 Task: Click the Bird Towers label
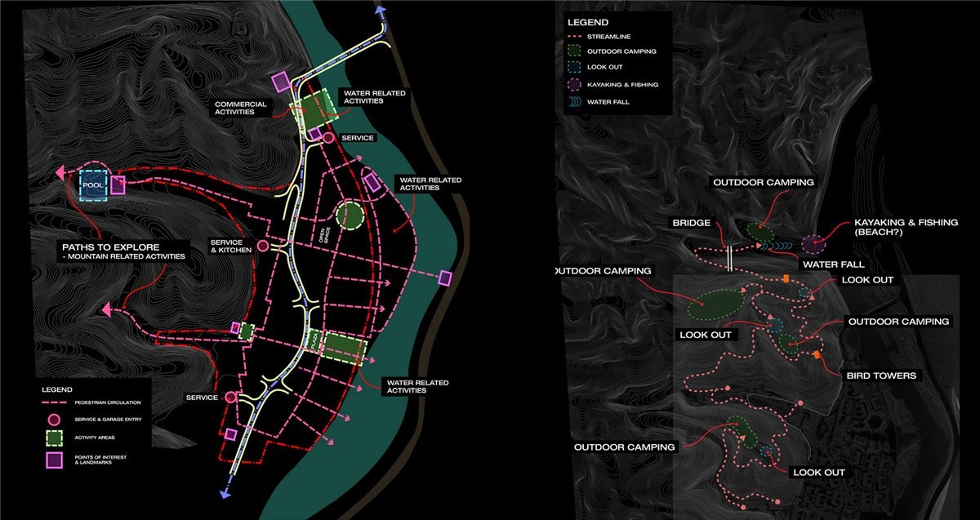[880, 376]
